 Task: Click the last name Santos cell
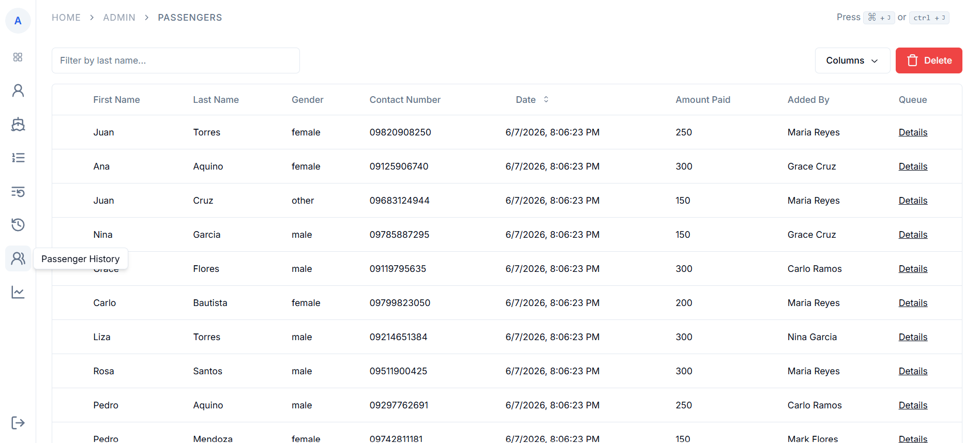tap(207, 371)
